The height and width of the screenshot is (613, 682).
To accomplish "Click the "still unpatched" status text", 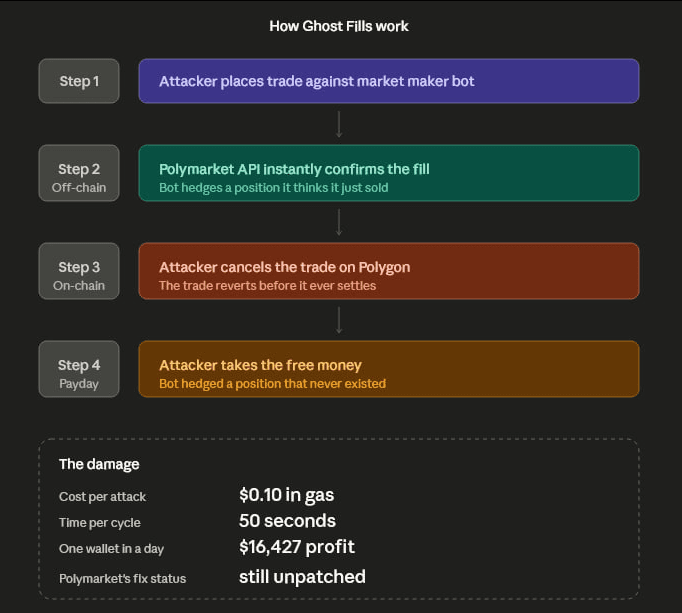I will pos(302,577).
